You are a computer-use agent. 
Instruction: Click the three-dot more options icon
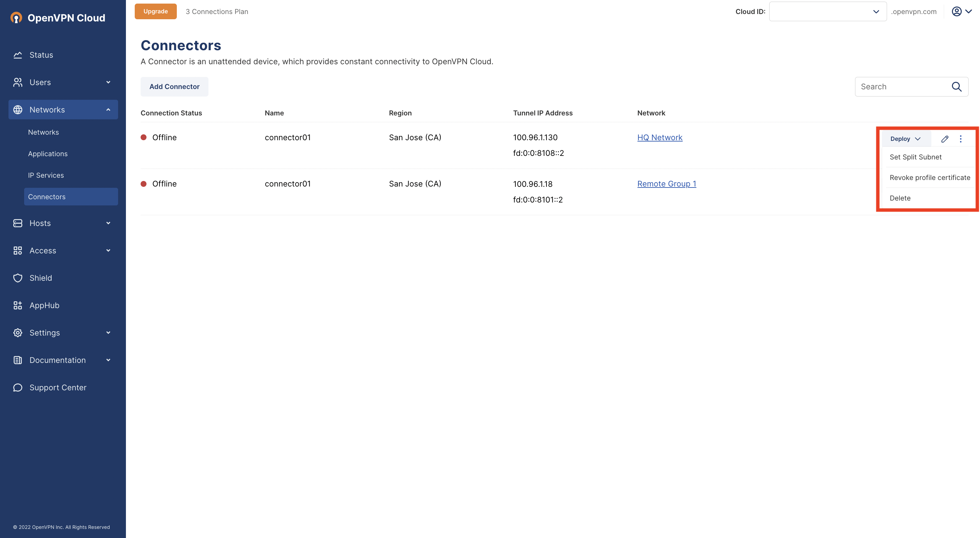pos(961,139)
